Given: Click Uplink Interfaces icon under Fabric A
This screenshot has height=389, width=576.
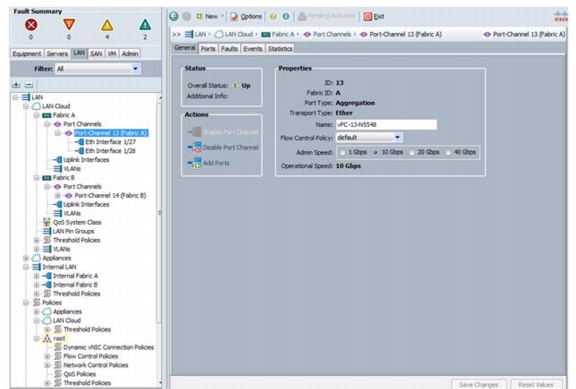Looking at the screenshot, I should pyautogui.click(x=58, y=160).
